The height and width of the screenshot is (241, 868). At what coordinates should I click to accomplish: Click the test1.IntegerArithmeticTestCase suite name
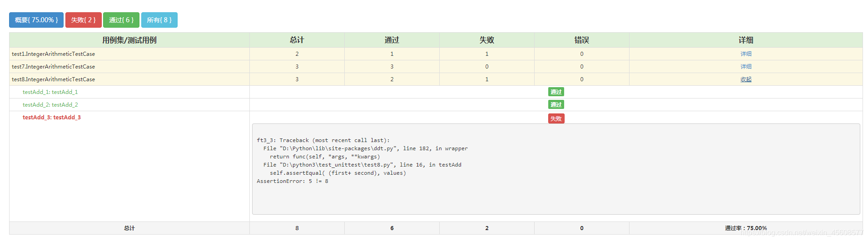[x=53, y=54]
